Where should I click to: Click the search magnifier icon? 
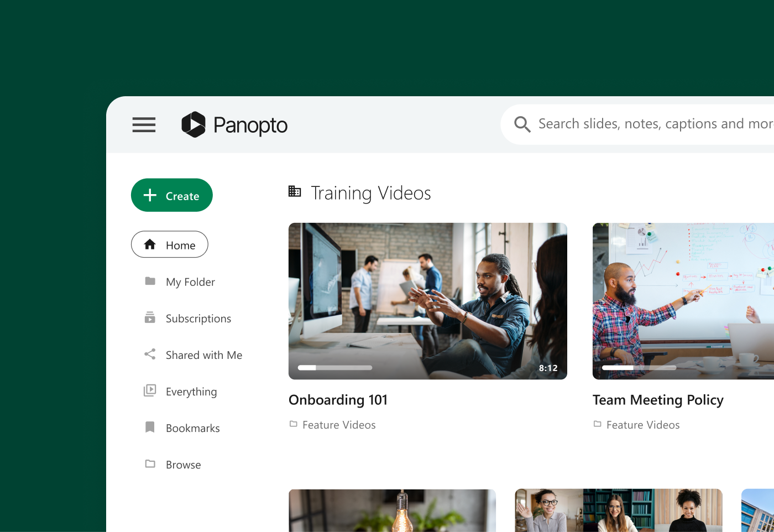coord(522,124)
